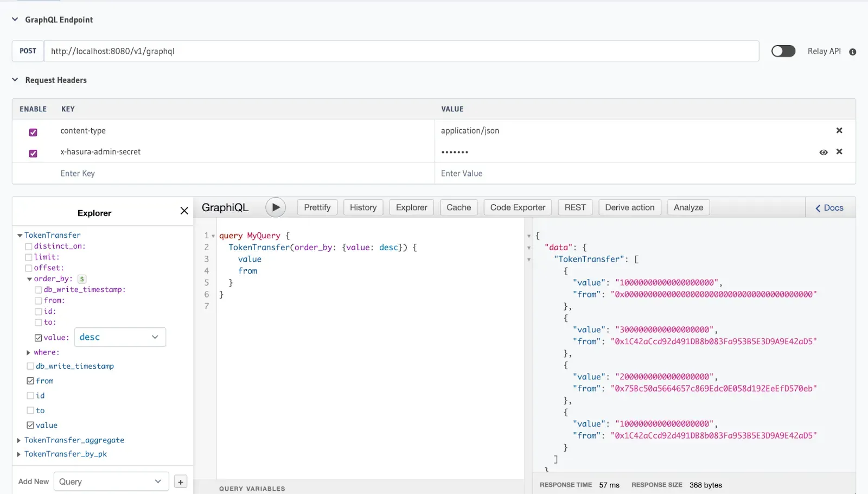The height and width of the screenshot is (494, 868).
Task: Click the Relay API info icon
Action: click(x=852, y=52)
